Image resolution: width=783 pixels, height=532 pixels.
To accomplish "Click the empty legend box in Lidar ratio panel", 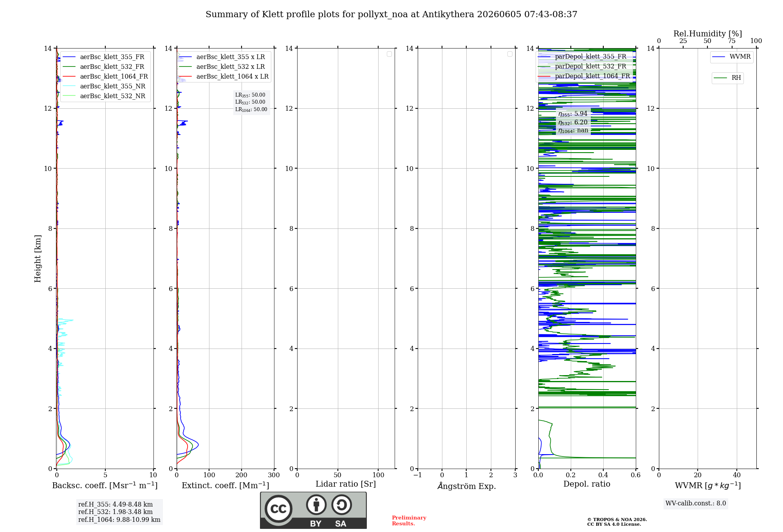I will pyautogui.click(x=389, y=54).
